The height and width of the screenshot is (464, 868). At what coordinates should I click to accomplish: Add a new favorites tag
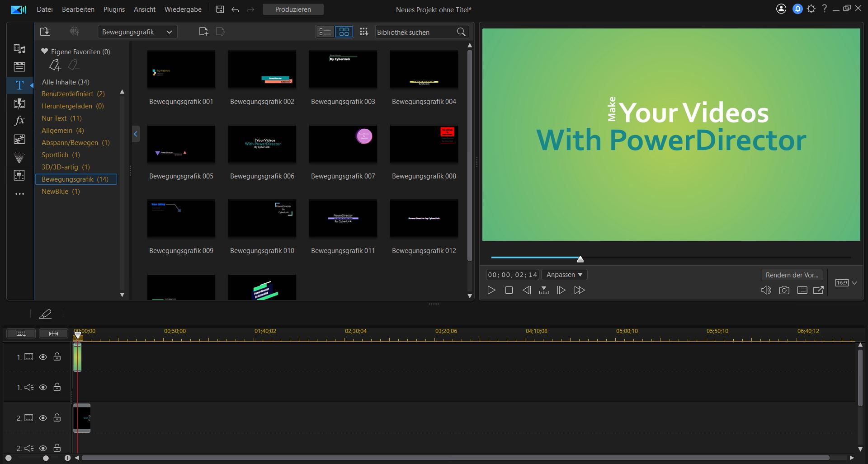pyautogui.click(x=55, y=66)
